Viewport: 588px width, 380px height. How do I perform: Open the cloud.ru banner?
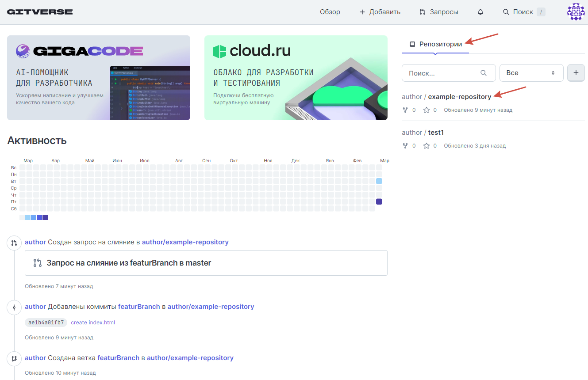click(296, 78)
